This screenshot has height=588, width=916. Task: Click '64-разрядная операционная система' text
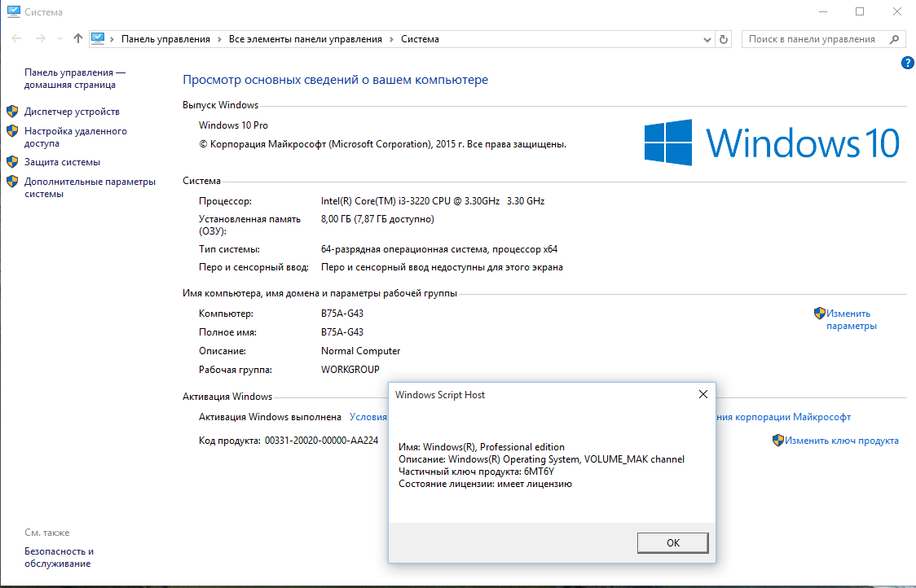coord(438,249)
